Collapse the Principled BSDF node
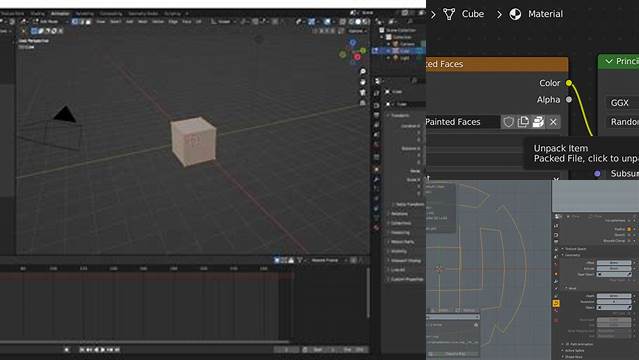The height and width of the screenshot is (360, 639). tap(609, 61)
